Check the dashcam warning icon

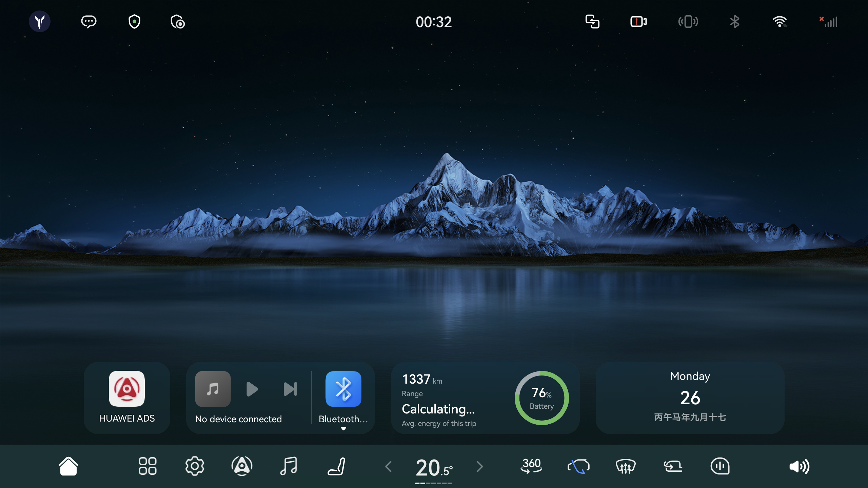click(x=638, y=22)
